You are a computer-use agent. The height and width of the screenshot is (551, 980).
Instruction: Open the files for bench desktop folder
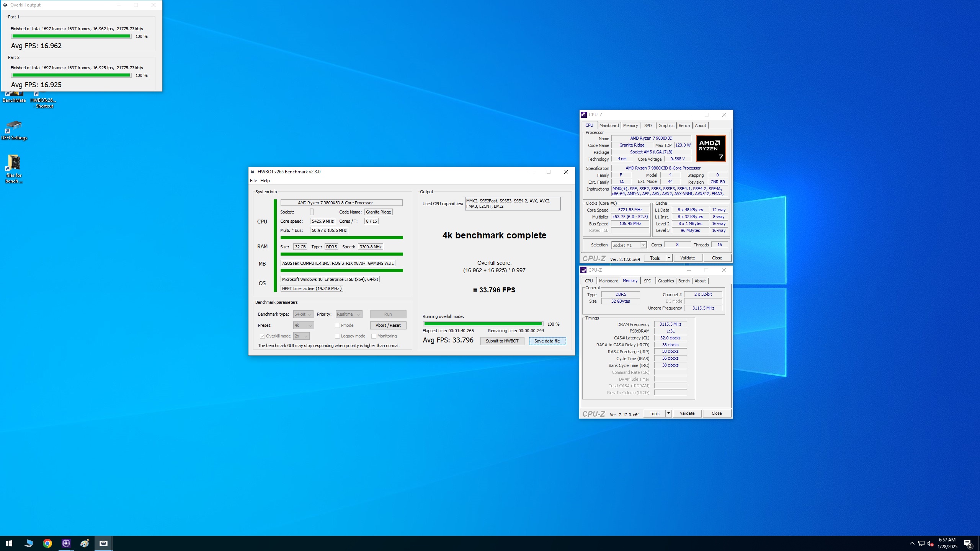(14, 169)
